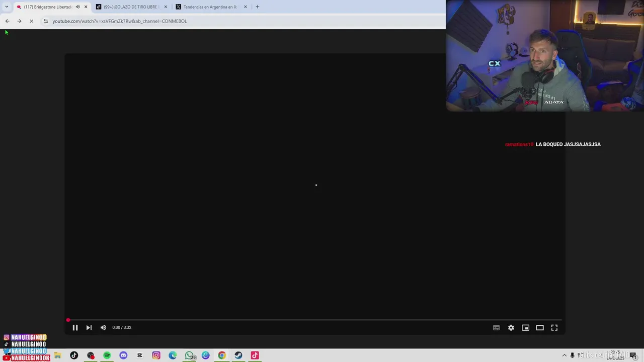Click the red video progress bar
The width and height of the screenshot is (644, 362).
pos(314,320)
